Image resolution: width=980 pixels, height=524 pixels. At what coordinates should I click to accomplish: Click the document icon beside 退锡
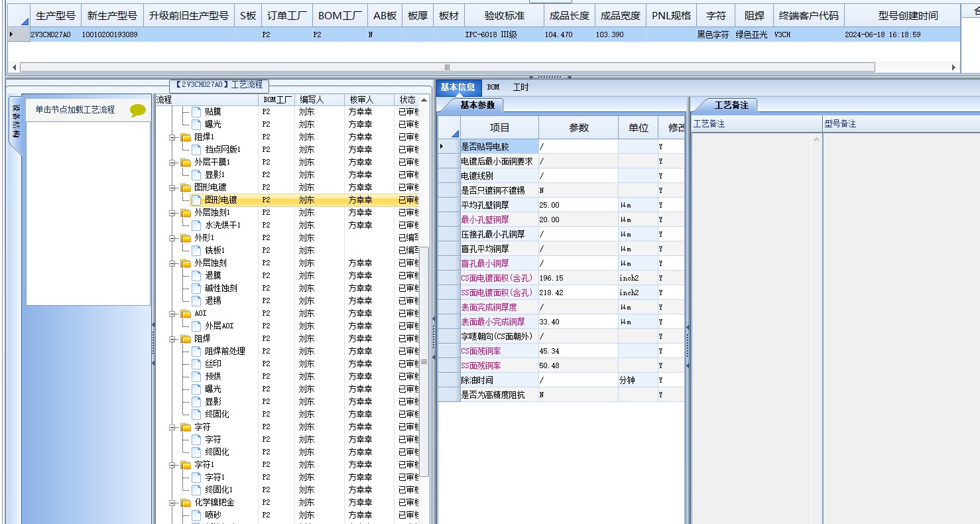tap(196, 300)
